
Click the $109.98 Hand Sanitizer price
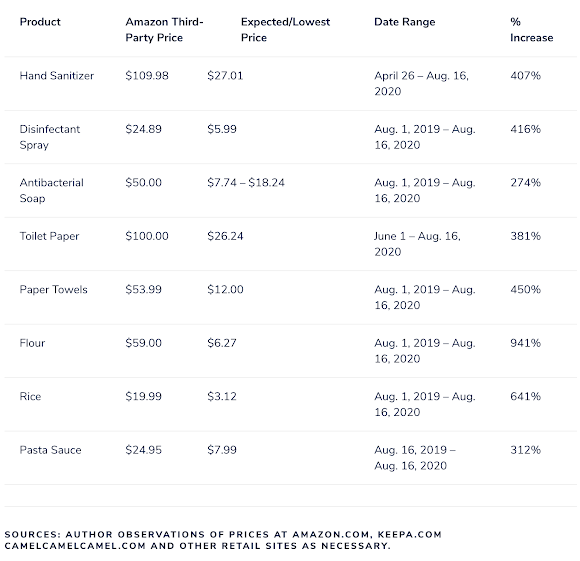pyautogui.click(x=147, y=75)
